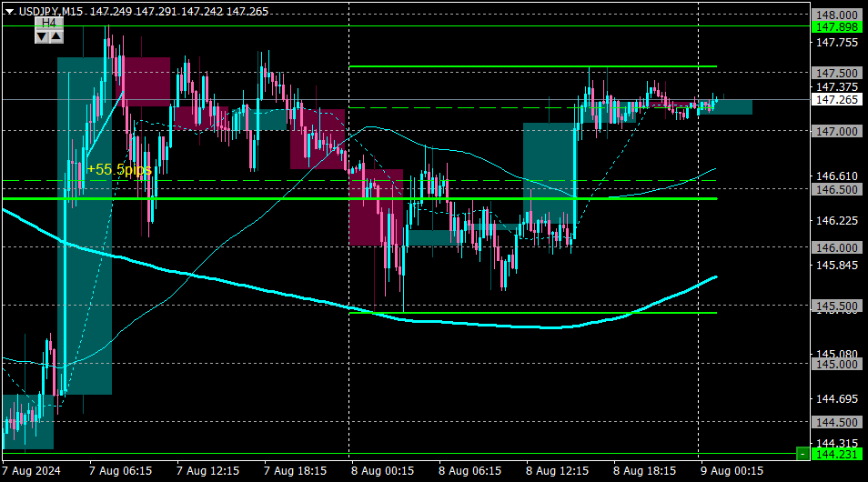Click the 146.500 price level label

click(837, 189)
